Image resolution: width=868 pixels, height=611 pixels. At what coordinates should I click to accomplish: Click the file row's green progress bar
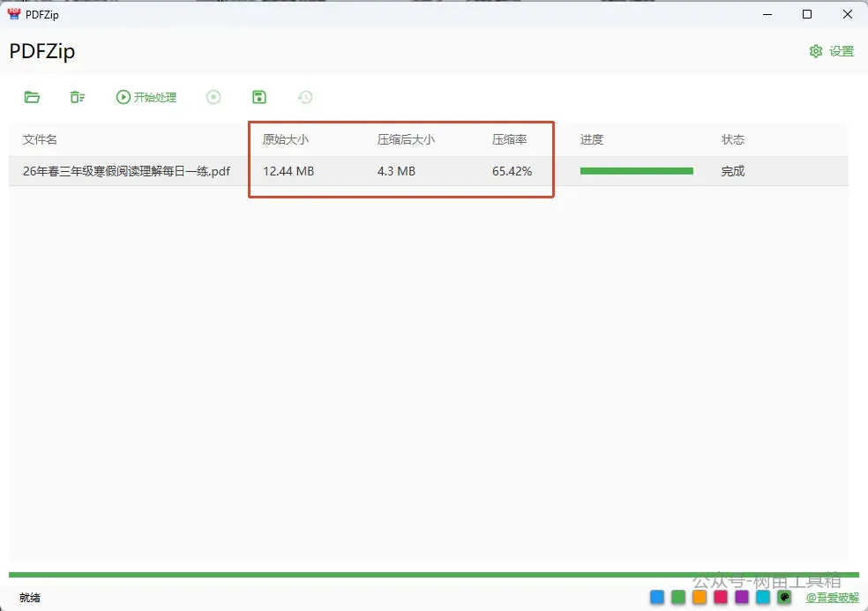637,171
